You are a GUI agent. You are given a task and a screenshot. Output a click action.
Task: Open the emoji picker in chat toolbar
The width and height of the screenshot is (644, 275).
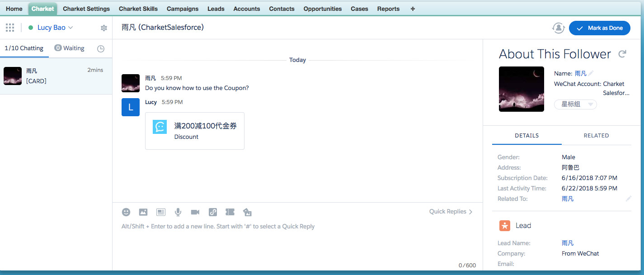[126, 212]
